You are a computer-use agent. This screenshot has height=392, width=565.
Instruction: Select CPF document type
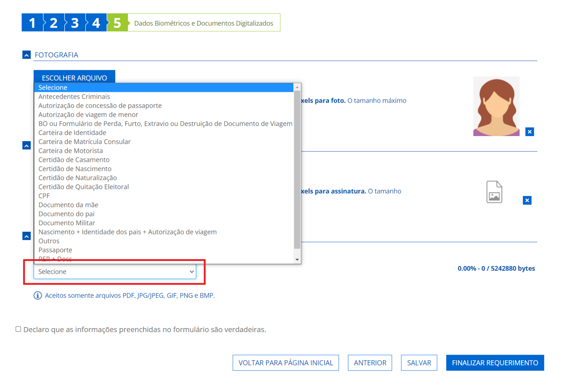[164, 196]
